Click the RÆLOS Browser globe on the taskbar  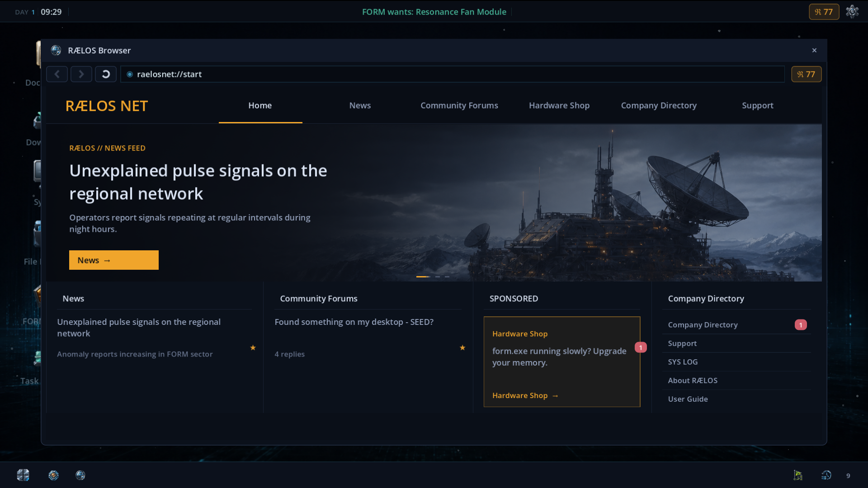(x=80, y=475)
